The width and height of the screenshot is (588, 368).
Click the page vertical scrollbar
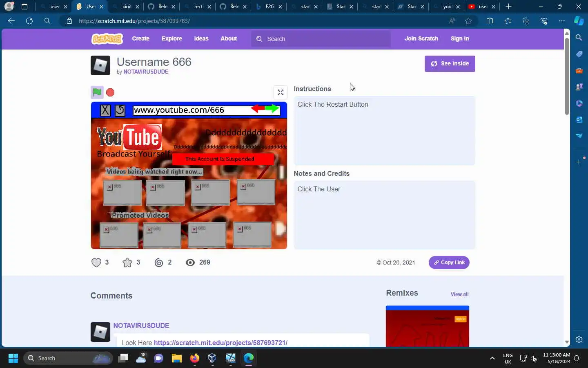click(567, 76)
